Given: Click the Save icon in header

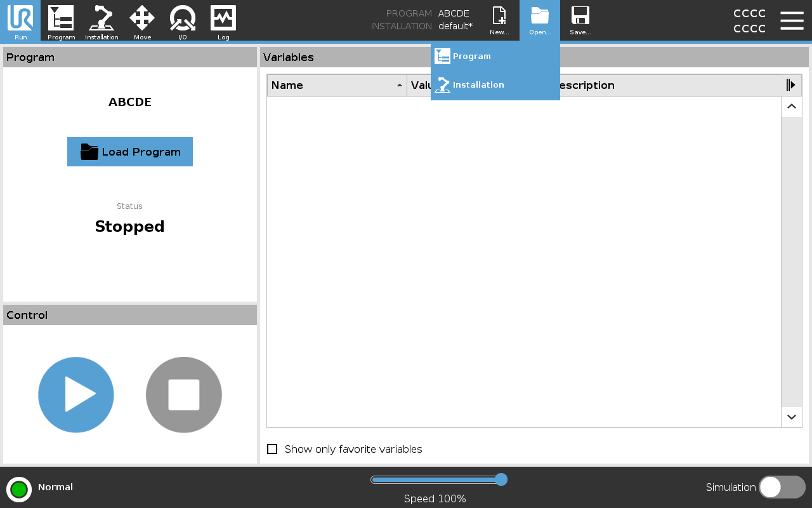Looking at the screenshot, I should point(580,20).
